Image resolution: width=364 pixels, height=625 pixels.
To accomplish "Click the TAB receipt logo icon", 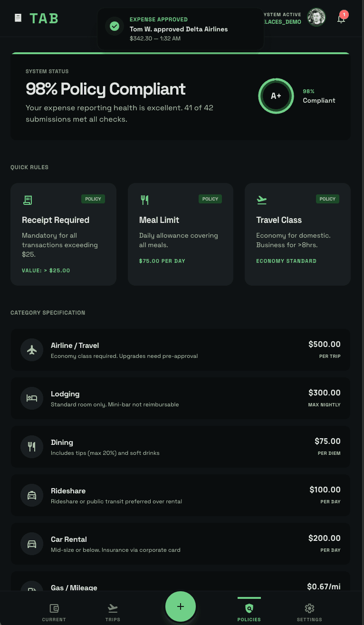I will point(18,18).
